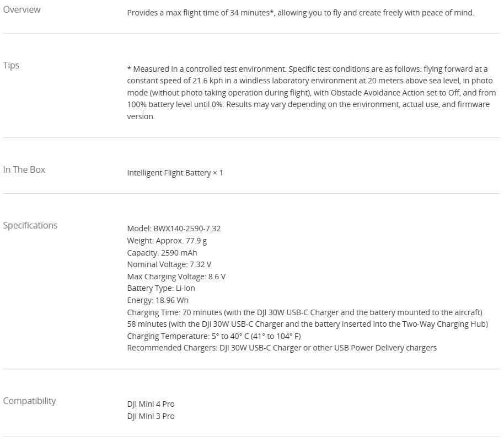504x441 pixels.
Task: Select the Specifications section heading
Action: [x=30, y=225]
